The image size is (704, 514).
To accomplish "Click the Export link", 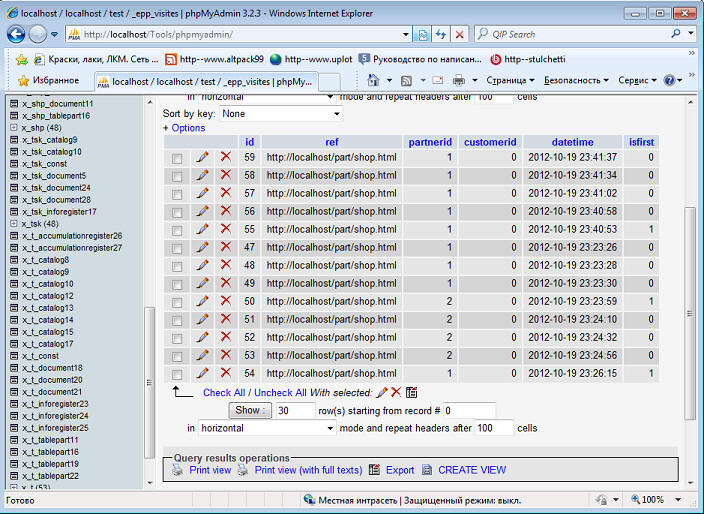I will (400, 470).
